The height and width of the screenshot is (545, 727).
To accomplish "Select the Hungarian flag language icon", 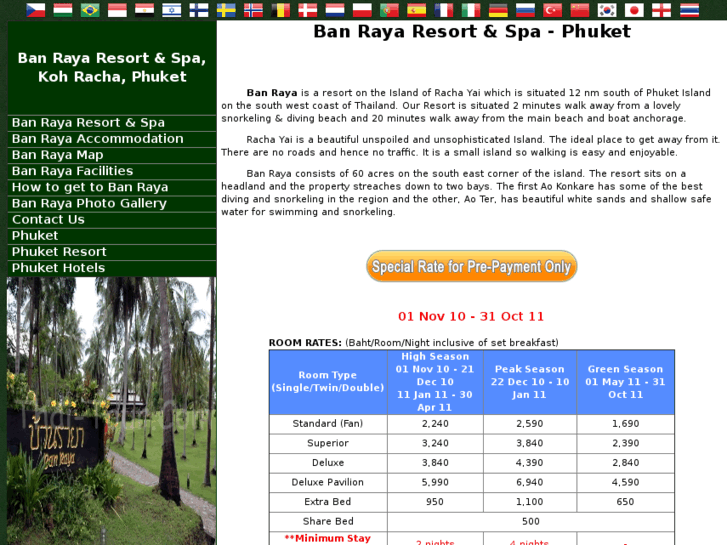I will [63, 10].
